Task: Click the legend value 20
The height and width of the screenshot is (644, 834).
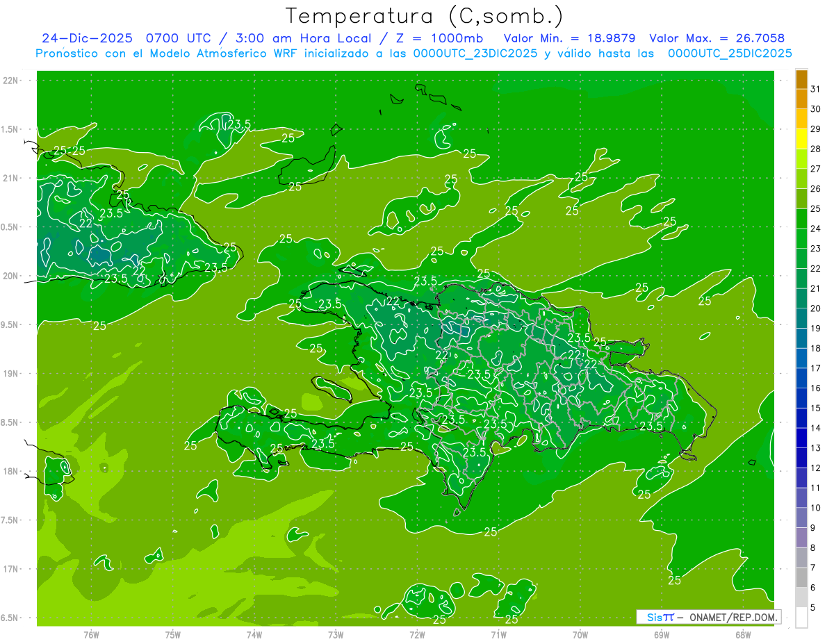Action: coord(815,308)
